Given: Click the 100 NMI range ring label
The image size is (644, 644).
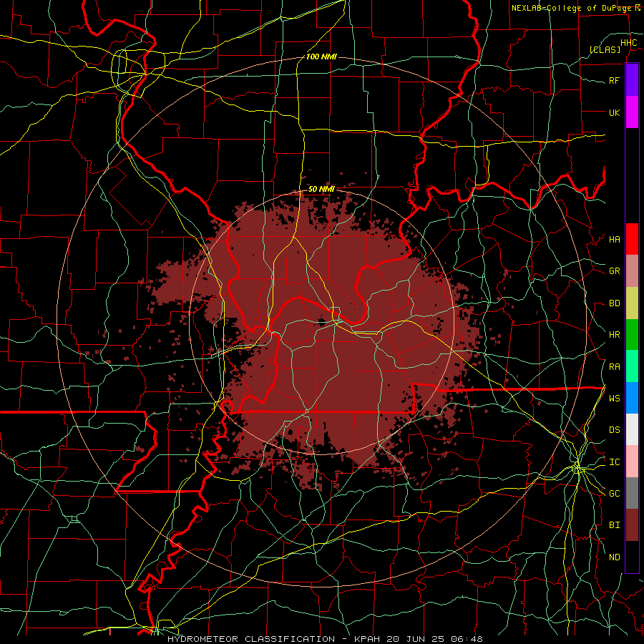Looking at the screenshot, I should (x=321, y=57).
